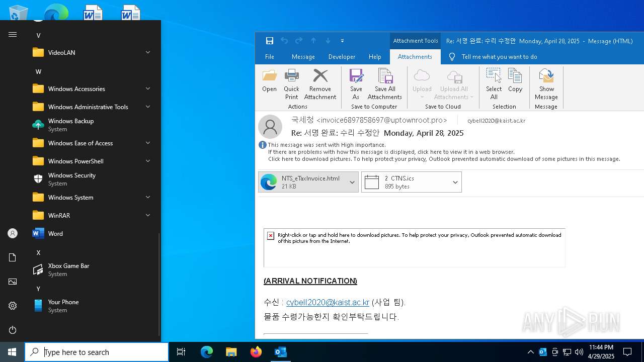This screenshot has height=362, width=644.
Task: Select the 2 CTNS.ics attachment
Action: (x=406, y=182)
